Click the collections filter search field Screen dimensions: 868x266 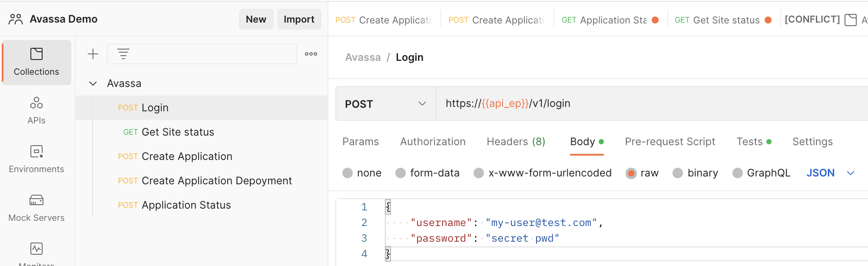pyautogui.click(x=202, y=54)
